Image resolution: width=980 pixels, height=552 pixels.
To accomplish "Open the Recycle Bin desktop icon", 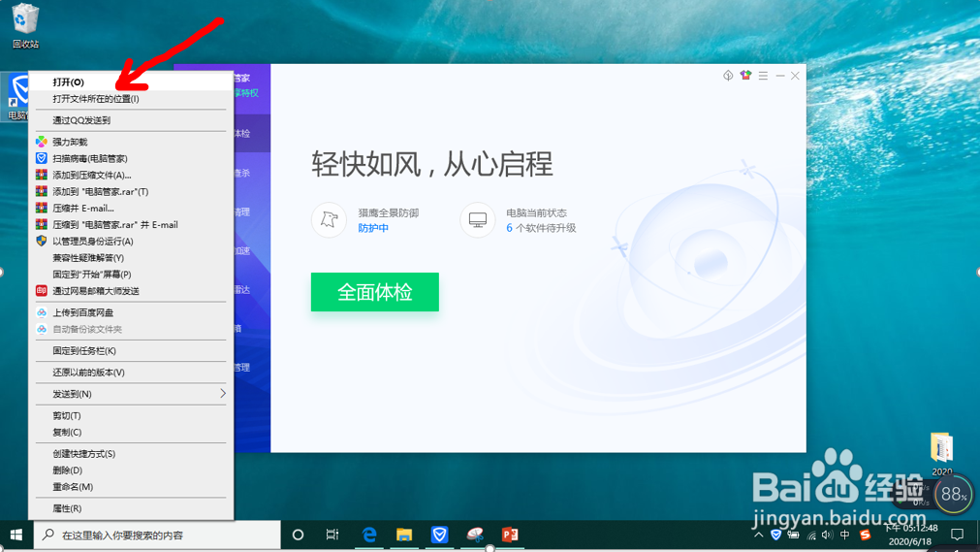I will tap(25, 26).
